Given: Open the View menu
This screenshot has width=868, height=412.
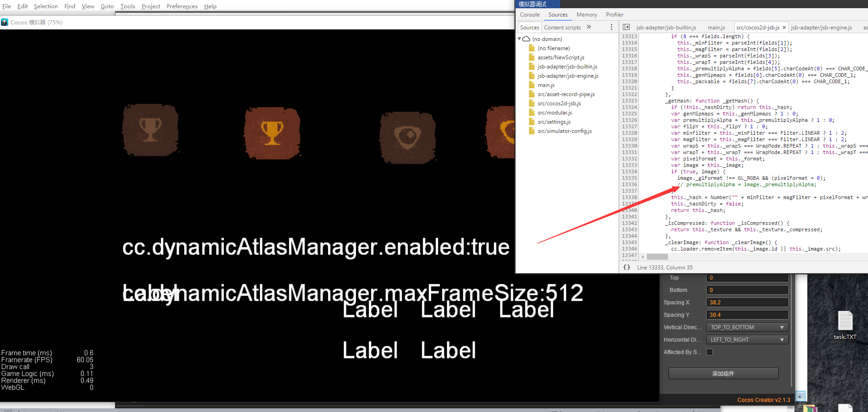Looking at the screenshot, I should (x=88, y=6).
